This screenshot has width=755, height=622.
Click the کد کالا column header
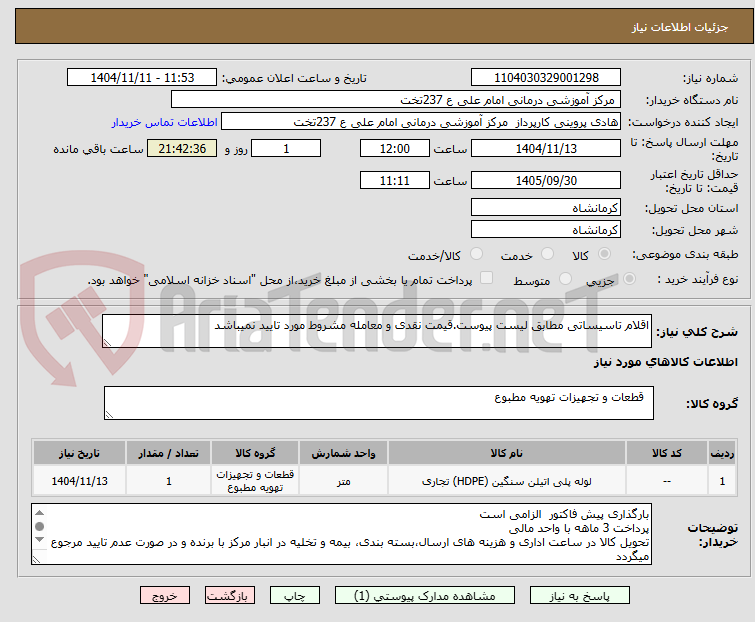click(667, 454)
